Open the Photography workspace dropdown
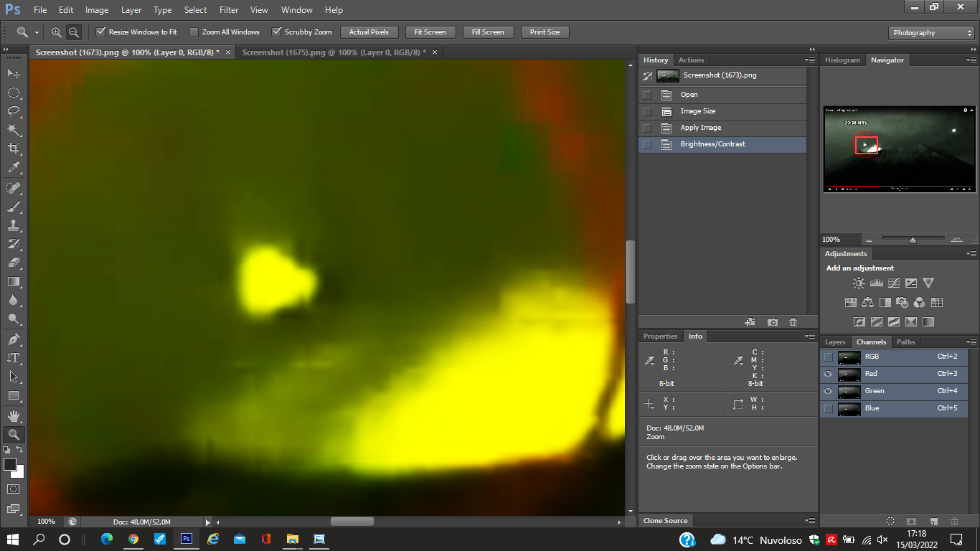Viewport: 980px width, 551px height. [x=931, y=33]
